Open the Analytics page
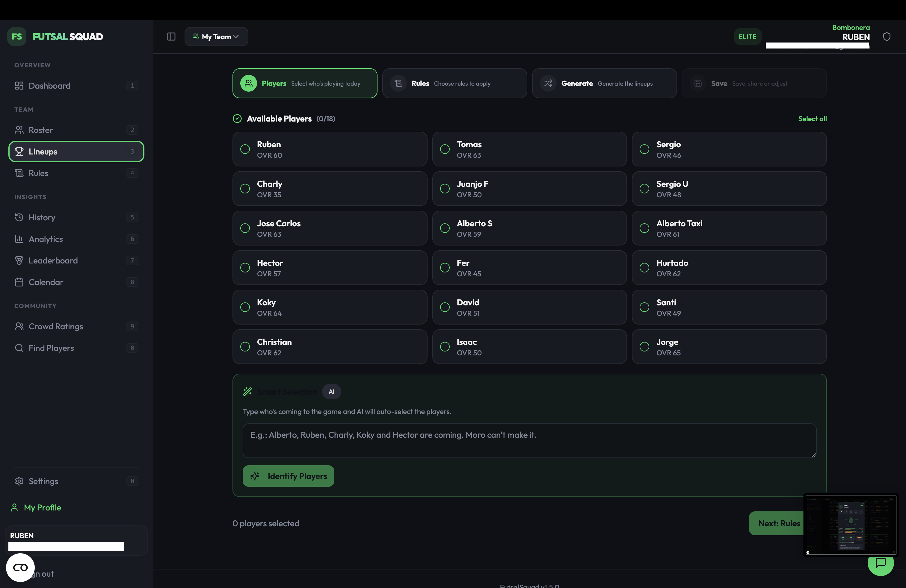 point(76,239)
